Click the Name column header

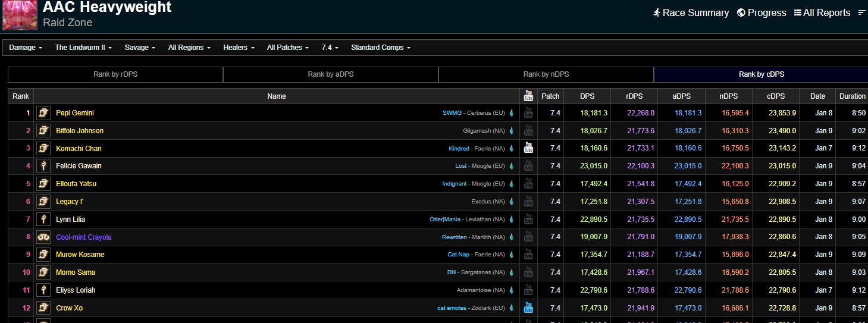pyautogui.click(x=277, y=96)
